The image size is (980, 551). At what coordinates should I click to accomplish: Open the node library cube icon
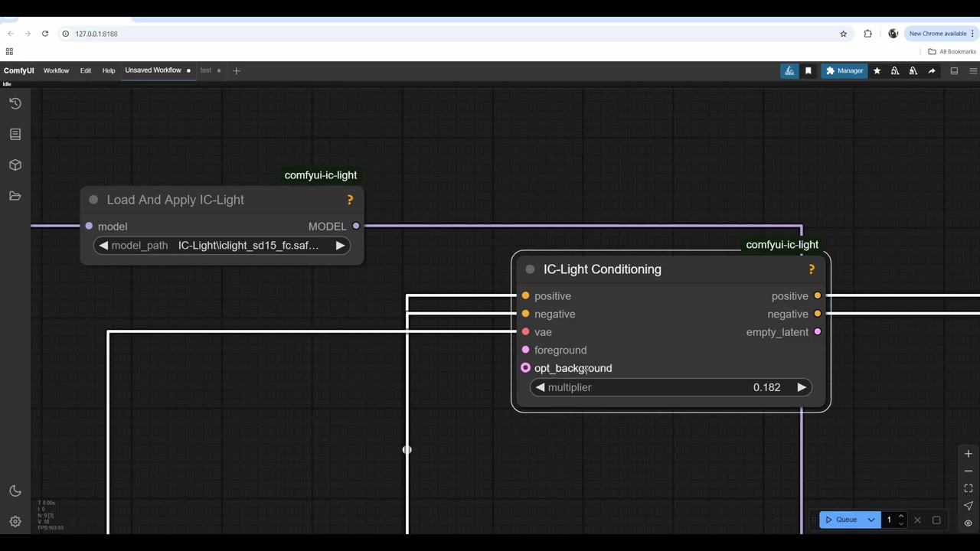coord(15,165)
